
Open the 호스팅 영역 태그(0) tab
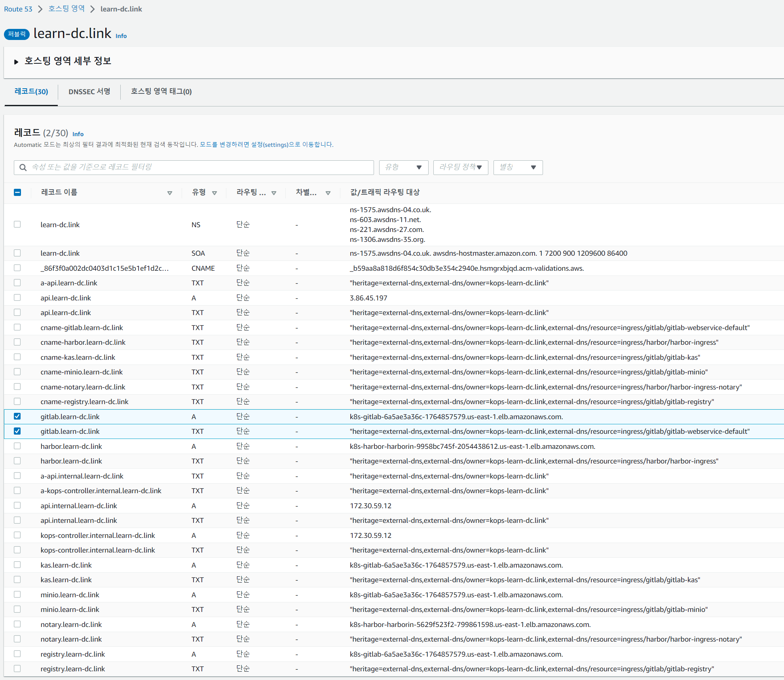pos(161,92)
